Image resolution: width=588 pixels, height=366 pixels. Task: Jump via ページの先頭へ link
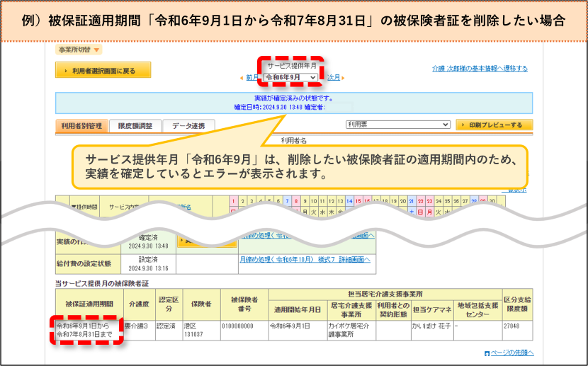(512, 353)
